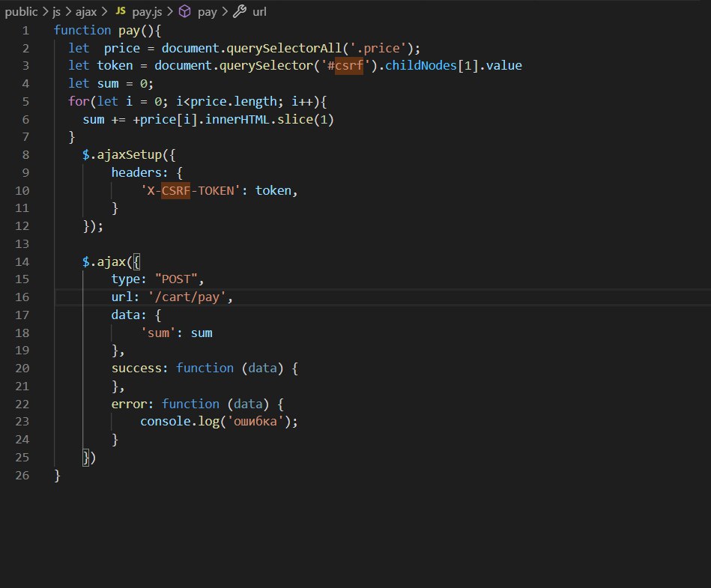This screenshot has height=588, width=711.
Task: Click 'innerHTML' on line 6
Action: click(x=237, y=120)
